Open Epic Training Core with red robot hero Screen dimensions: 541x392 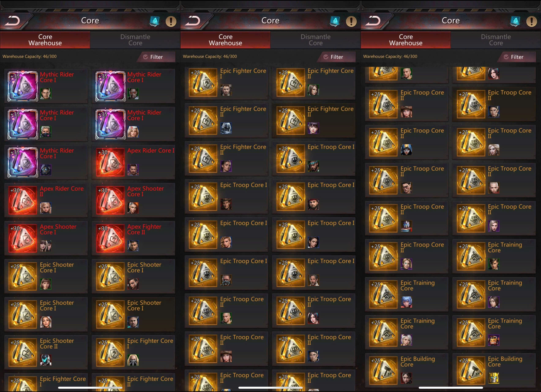click(x=494, y=332)
